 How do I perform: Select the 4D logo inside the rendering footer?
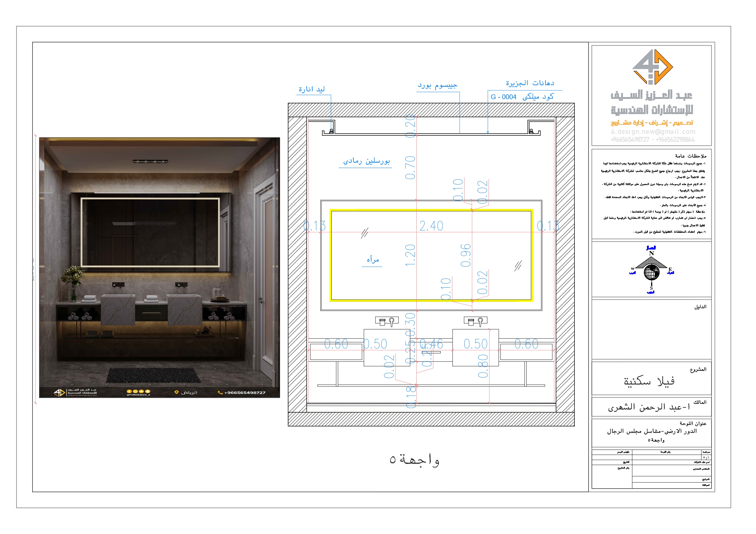(59, 393)
